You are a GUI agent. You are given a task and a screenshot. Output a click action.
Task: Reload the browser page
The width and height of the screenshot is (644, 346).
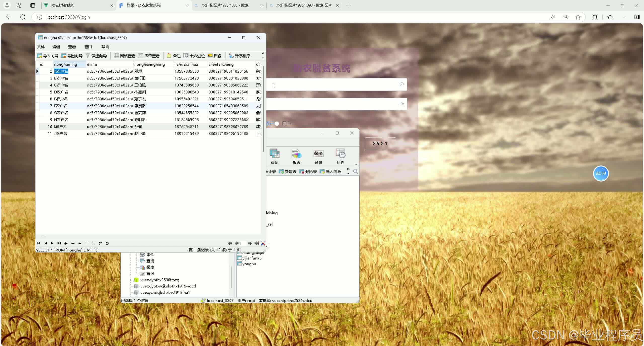pyautogui.click(x=23, y=17)
